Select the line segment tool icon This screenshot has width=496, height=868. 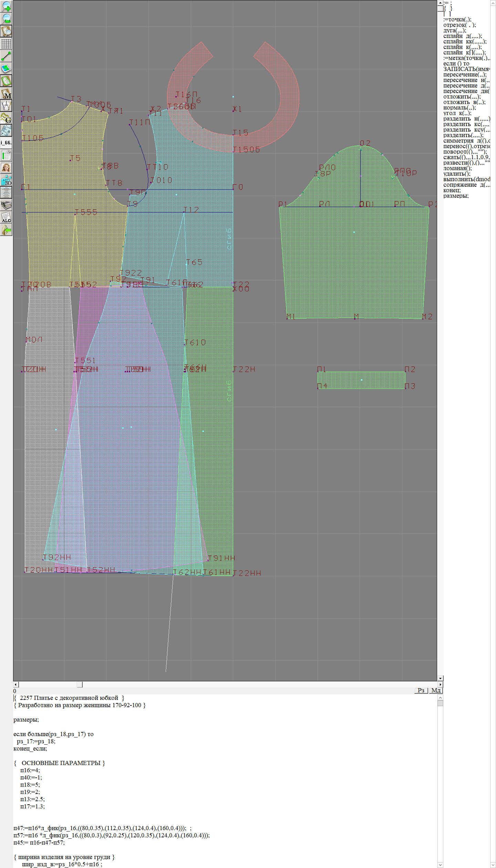(6, 56)
